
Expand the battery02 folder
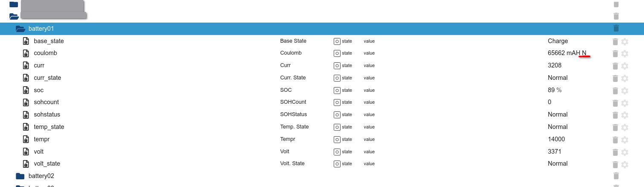coord(20,176)
